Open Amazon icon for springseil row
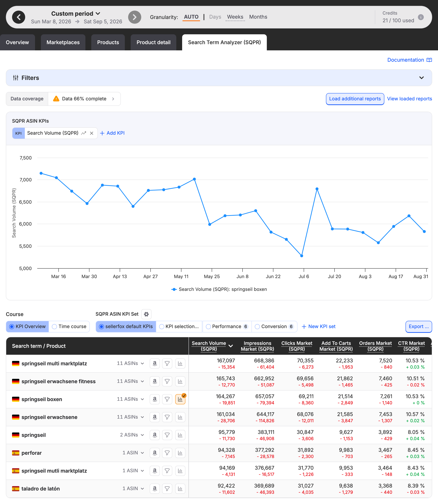 (x=155, y=435)
